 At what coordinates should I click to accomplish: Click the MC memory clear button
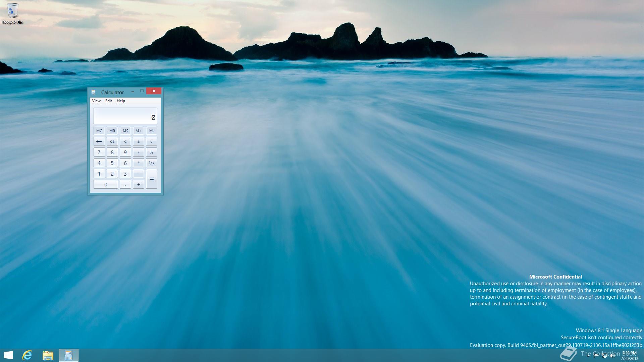point(99,131)
